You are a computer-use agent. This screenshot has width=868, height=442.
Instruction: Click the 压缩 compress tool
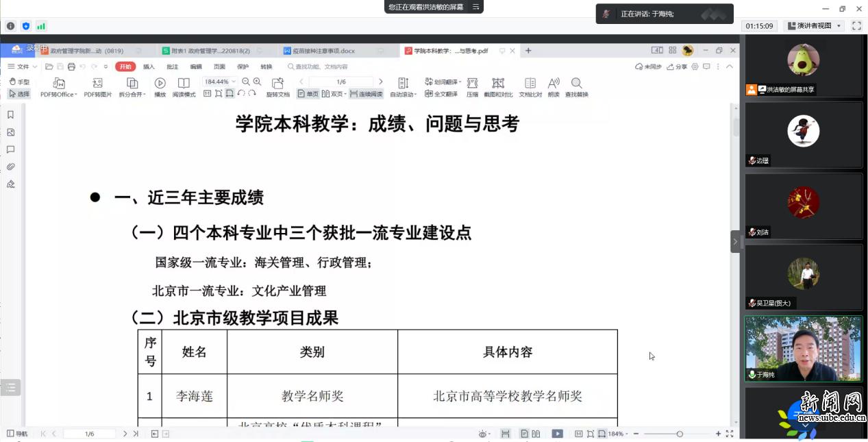472,87
